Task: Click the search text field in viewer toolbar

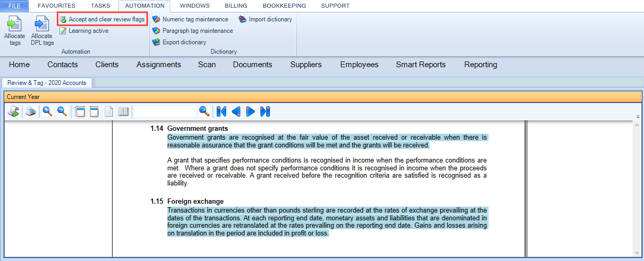Action: 166,111
